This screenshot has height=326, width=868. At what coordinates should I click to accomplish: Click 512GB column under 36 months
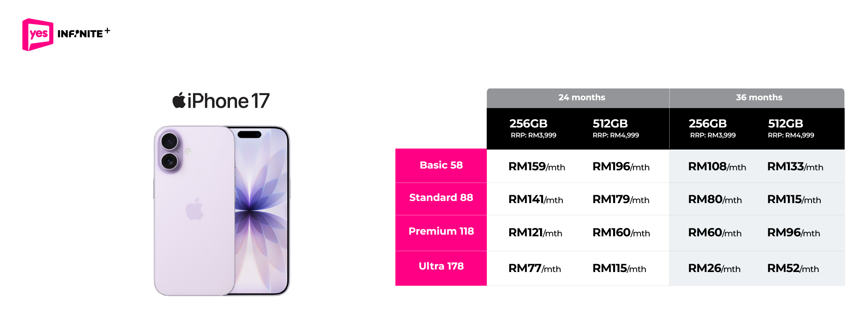coord(791,128)
